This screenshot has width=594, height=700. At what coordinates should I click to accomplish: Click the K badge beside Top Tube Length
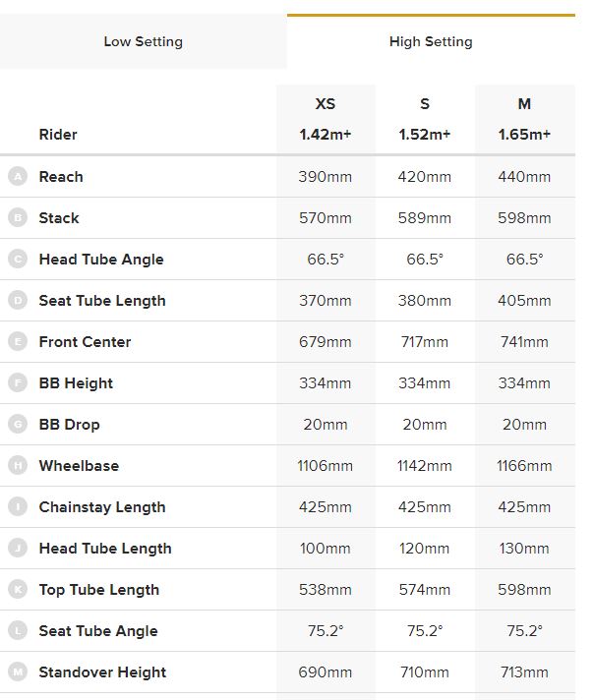pos(17,590)
